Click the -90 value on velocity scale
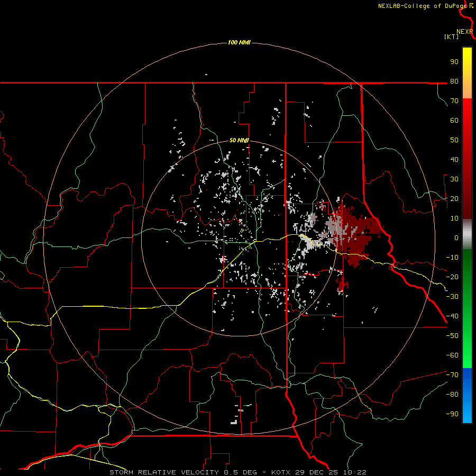This screenshot has width=476, height=476. (x=452, y=414)
